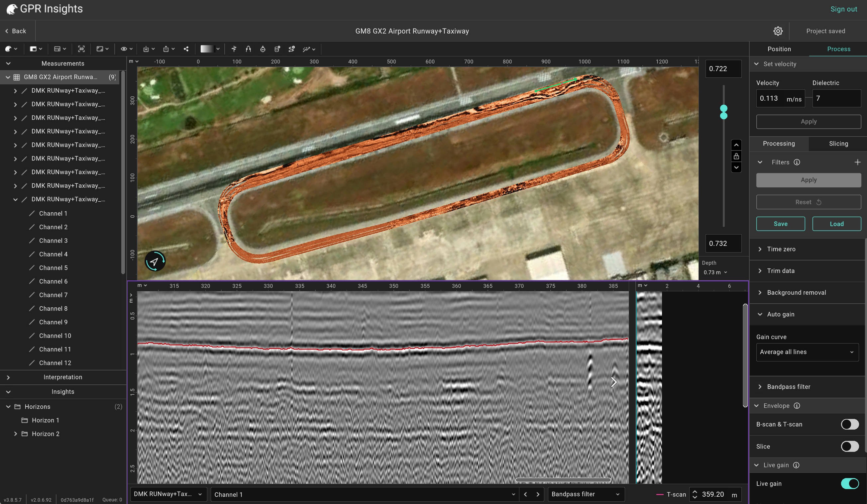Expand Horizon 2 folder
Screen dimensions: 867x504
(15, 434)
